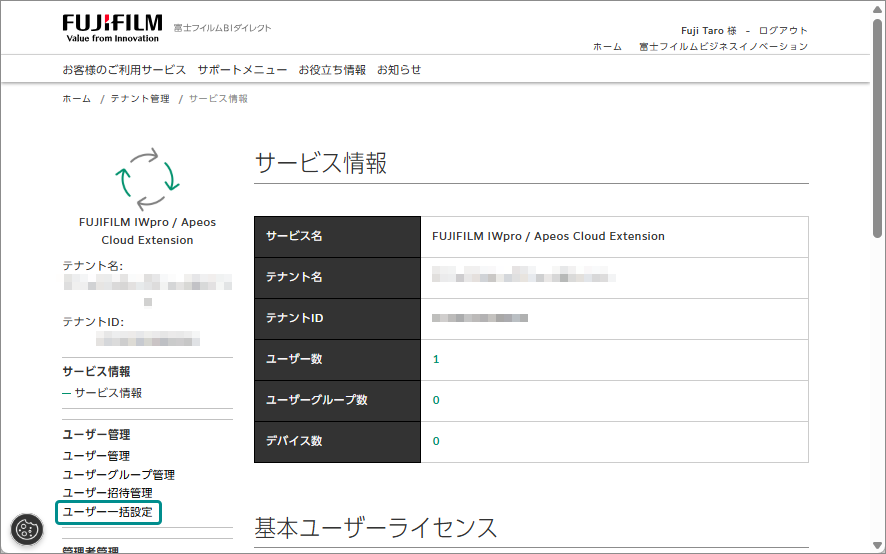Open the cookie settings icon
The image size is (886, 554).
click(x=27, y=530)
